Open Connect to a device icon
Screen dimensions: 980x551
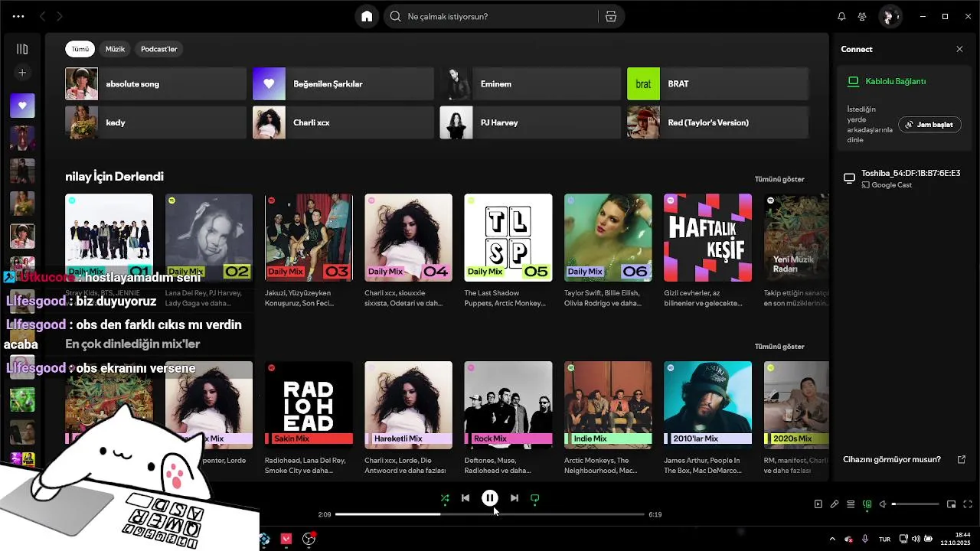(x=867, y=504)
